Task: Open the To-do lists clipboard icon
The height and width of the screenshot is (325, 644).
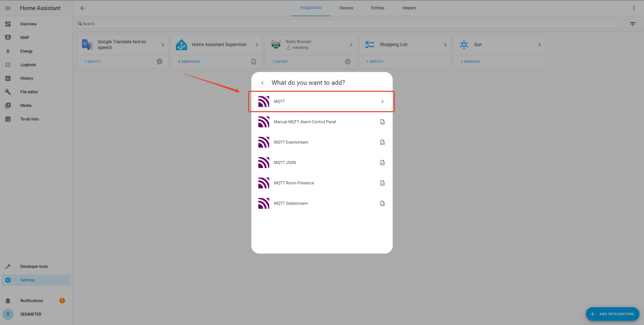Action: click(x=8, y=119)
